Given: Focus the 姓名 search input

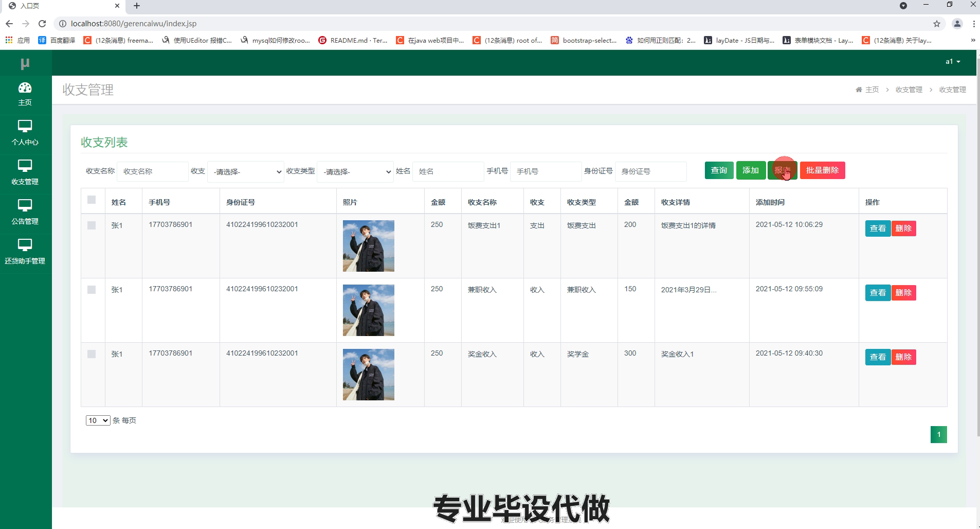Looking at the screenshot, I should click(448, 171).
